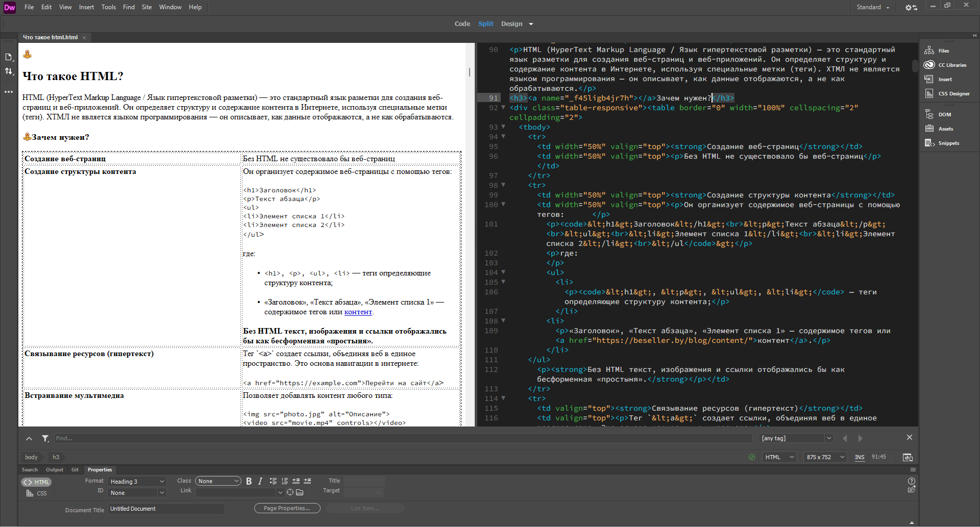
Task: Open the HTML document type dropdown
Action: (779, 457)
